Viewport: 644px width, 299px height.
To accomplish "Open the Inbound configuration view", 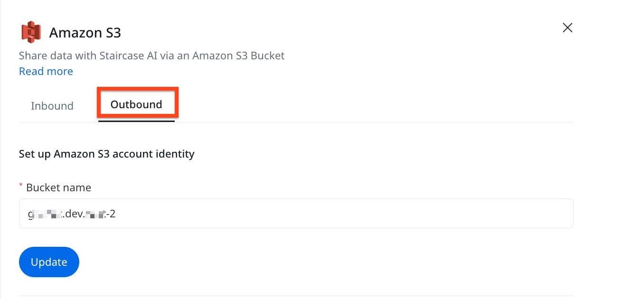I will tap(52, 105).
